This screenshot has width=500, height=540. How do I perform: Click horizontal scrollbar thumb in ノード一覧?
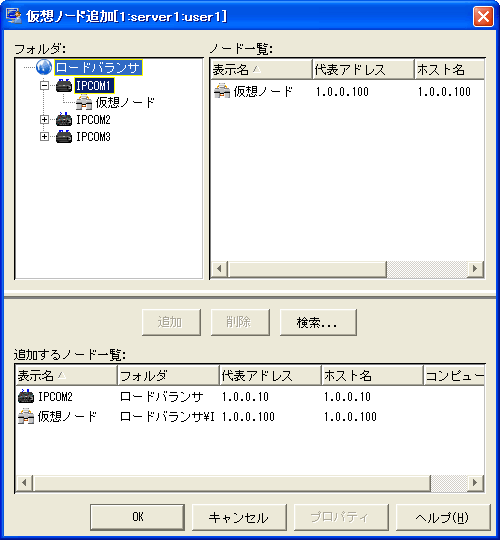[307, 269]
